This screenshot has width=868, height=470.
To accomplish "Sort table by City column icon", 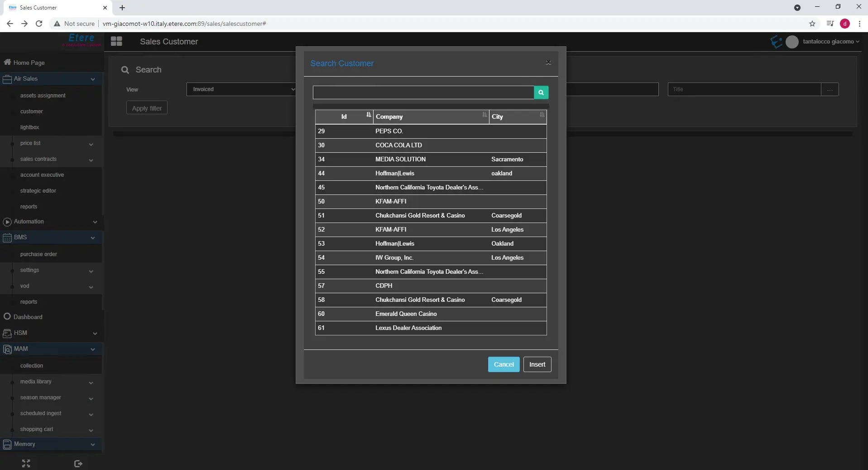I will [x=542, y=115].
